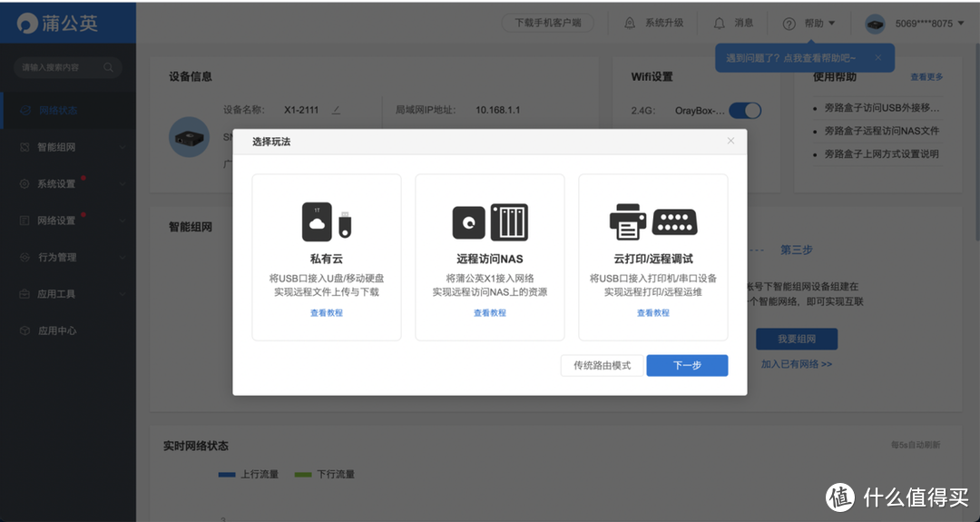
Task: Click the 蒲公英 logo in sidebar header
Action: point(57,23)
